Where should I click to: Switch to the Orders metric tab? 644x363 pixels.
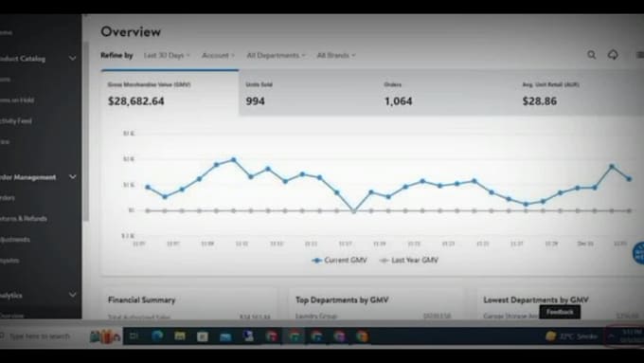[x=446, y=93]
